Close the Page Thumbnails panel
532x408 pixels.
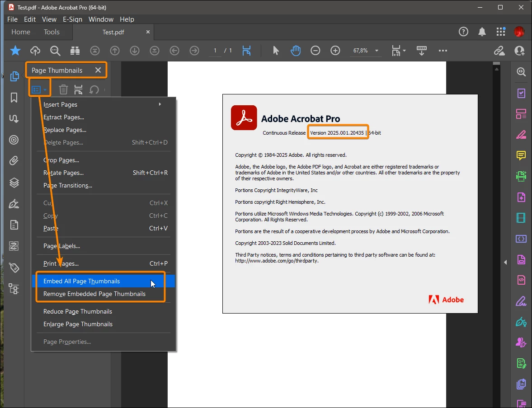click(x=98, y=70)
